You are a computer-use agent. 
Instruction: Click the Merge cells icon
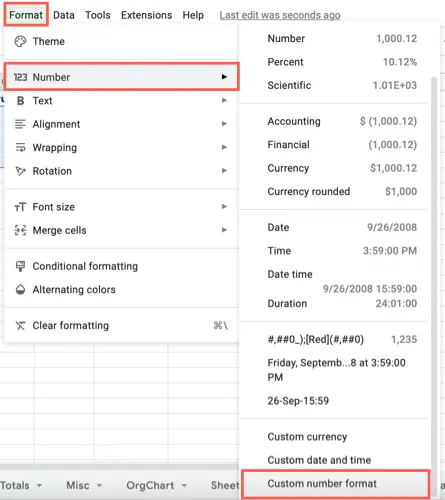[x=20, y=230]
